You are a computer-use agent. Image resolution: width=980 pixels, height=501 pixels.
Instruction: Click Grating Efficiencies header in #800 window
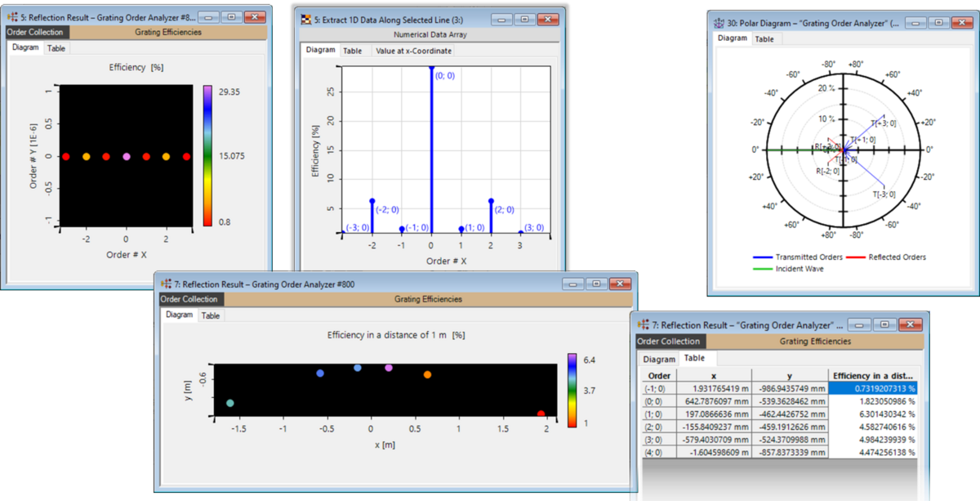coord(428,299)
